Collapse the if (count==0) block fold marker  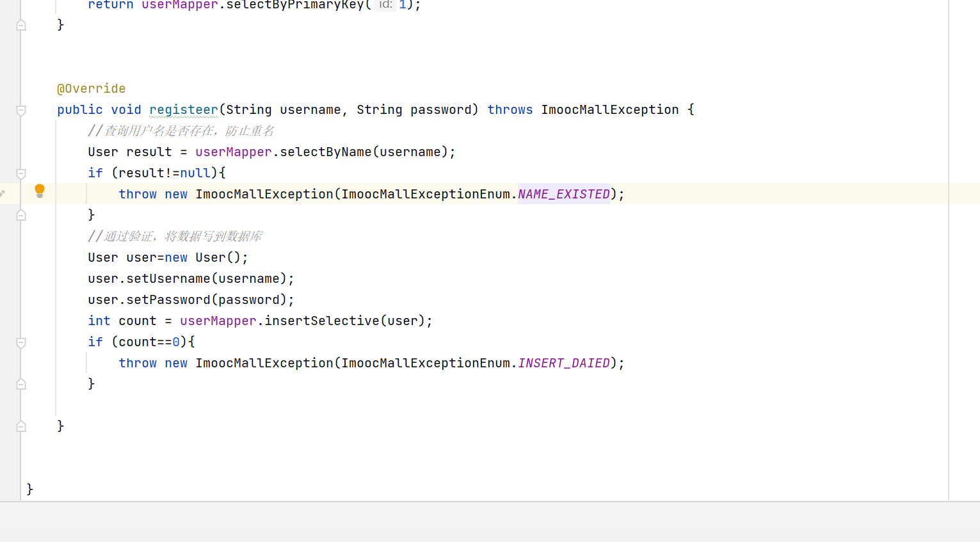click(21, 342)
